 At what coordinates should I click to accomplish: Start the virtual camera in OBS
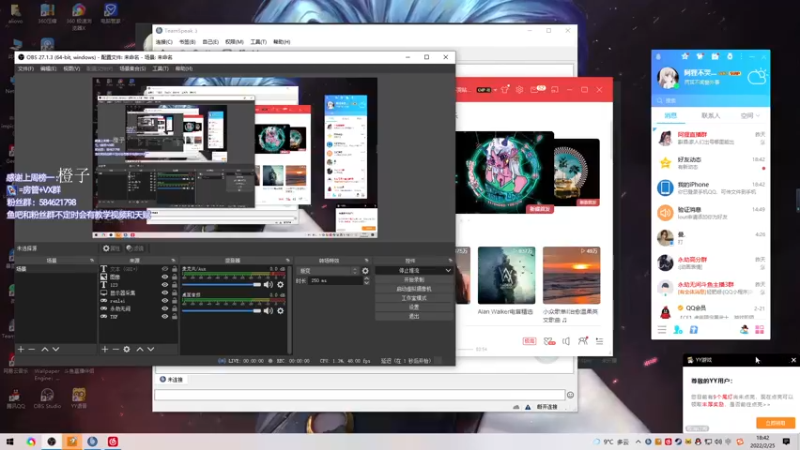414,289
